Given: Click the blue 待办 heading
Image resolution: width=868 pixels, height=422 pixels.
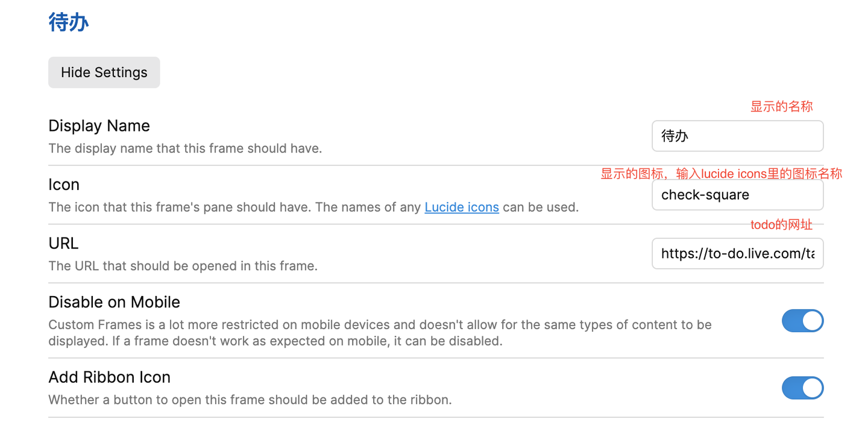Looking at the screenshot, I should coord(69,23).
